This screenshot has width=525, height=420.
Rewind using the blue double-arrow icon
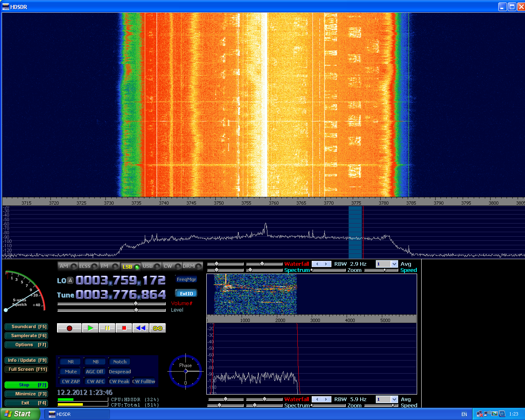(141, 328)
